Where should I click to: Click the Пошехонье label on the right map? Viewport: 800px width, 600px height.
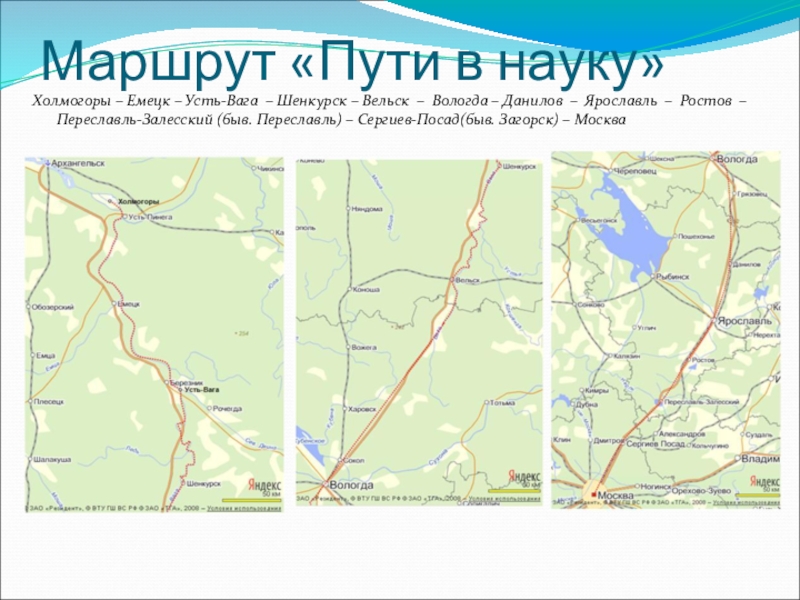(696, 237)
